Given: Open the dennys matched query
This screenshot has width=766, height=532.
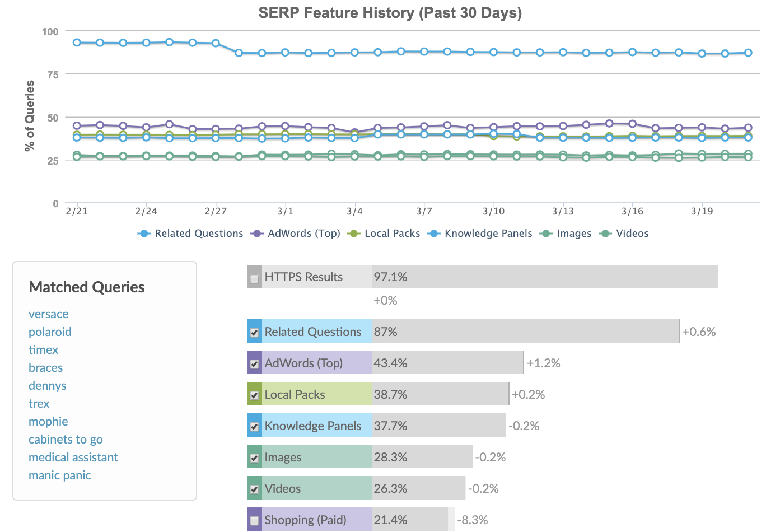Looking at the screenshot, I should point(47,386).
